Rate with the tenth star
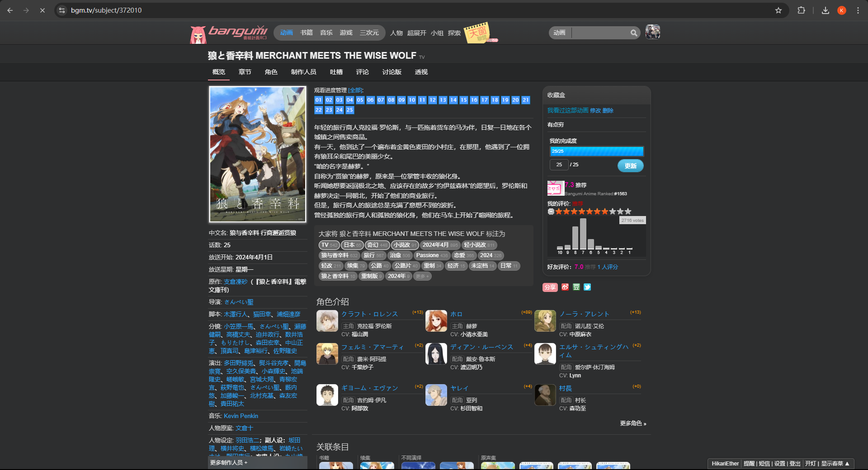 (628, 211)
